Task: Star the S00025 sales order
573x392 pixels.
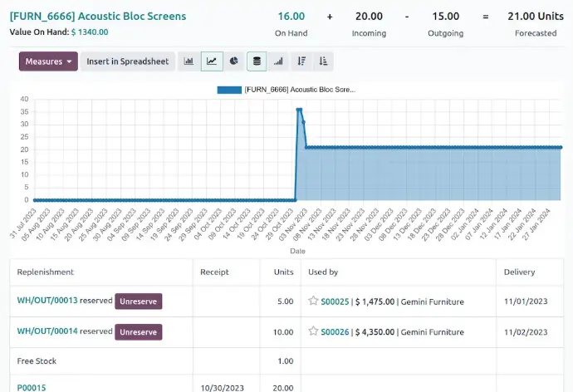Action: (313, 301)
